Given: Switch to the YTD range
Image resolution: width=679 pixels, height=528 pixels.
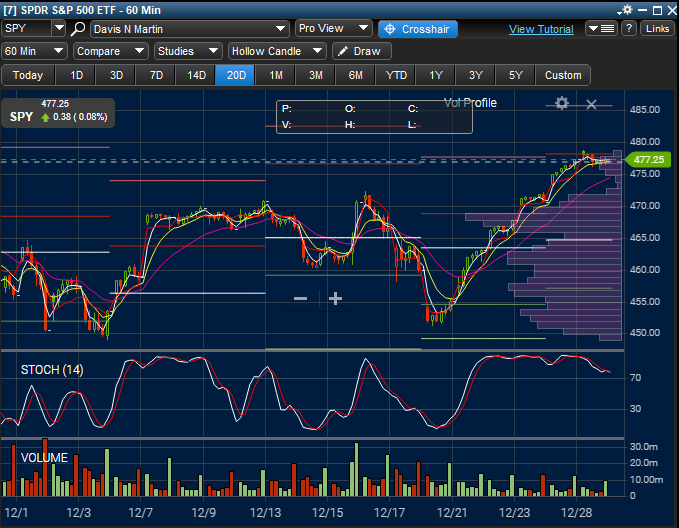Looking at the screenshot, I should (396, 75).
